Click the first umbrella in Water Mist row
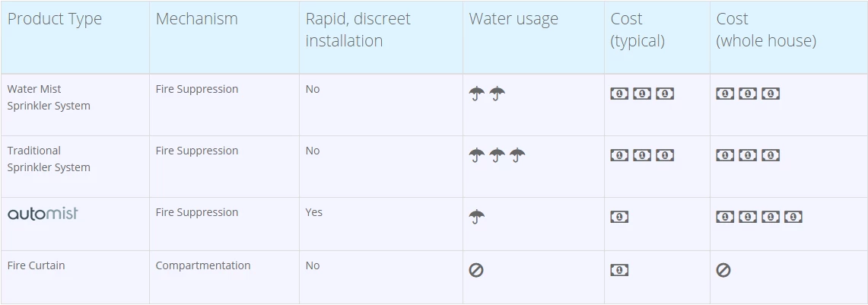 (x=477, y=94)
